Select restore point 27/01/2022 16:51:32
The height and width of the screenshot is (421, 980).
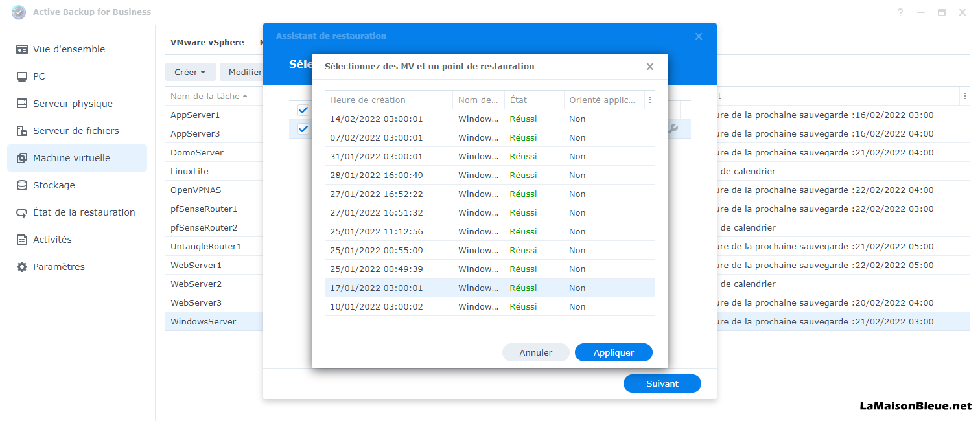point(490,212)
